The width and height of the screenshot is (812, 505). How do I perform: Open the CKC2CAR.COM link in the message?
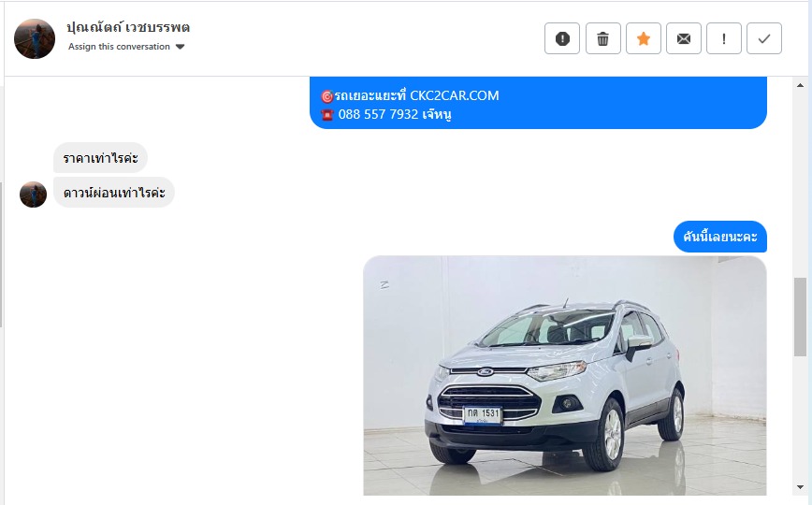coord(454,95)
